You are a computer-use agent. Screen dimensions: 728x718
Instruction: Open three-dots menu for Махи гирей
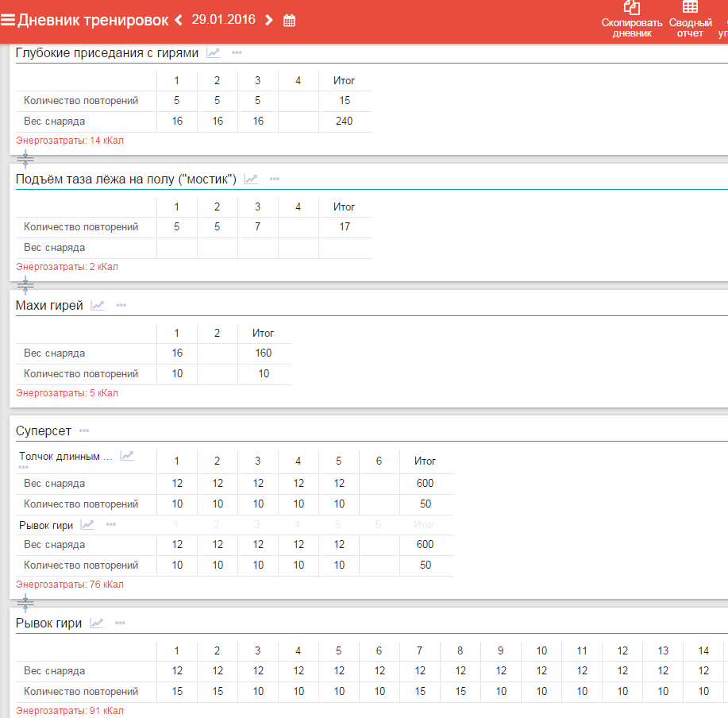click(121, 305)
